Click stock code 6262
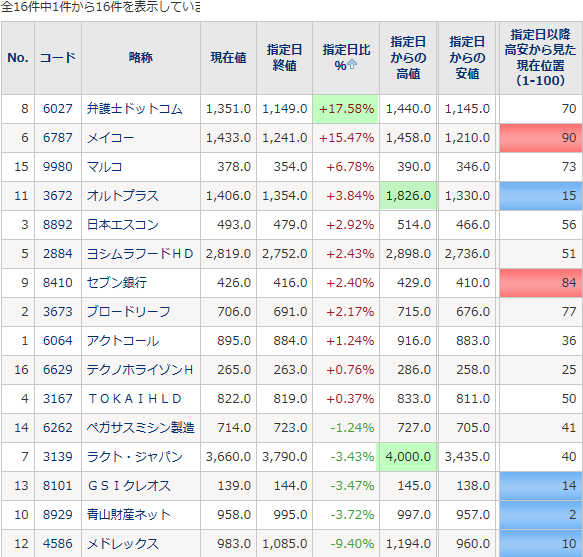Image resolution: width=583 pixels, height=557 pixels. [58, 428]
